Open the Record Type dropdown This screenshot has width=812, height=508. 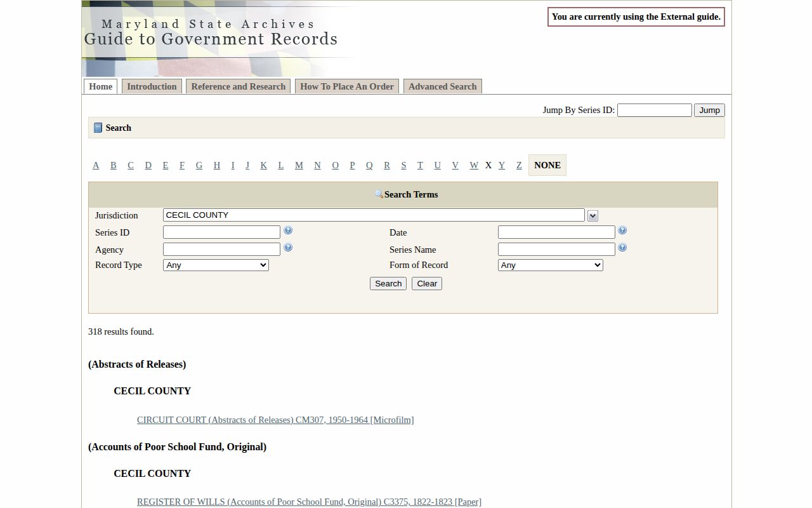[x=216, y=265]
